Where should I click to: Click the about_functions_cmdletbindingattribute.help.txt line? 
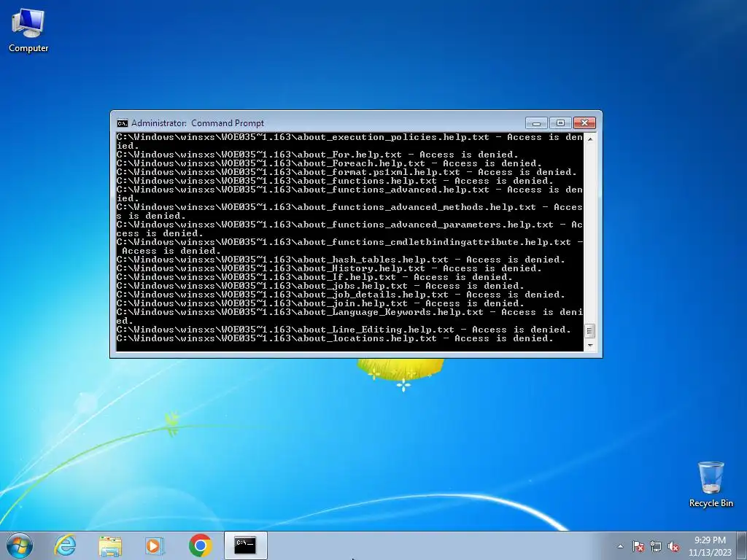pos(349,246)
